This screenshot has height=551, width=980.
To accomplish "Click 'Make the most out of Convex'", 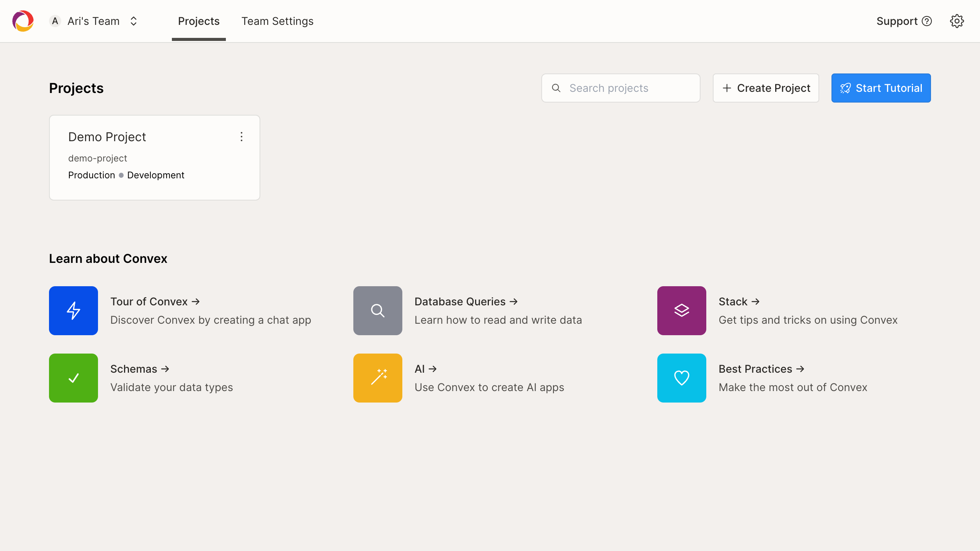I will tap(793, 387).
